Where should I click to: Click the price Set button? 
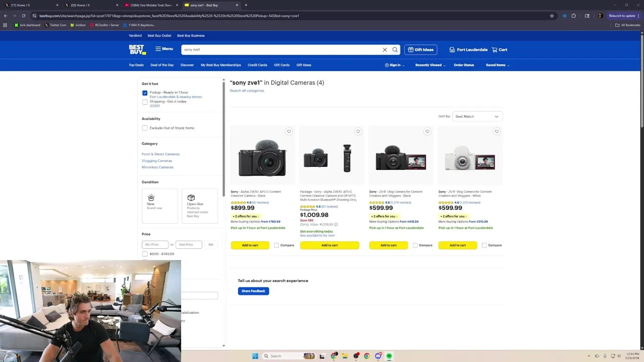point(211,244)
